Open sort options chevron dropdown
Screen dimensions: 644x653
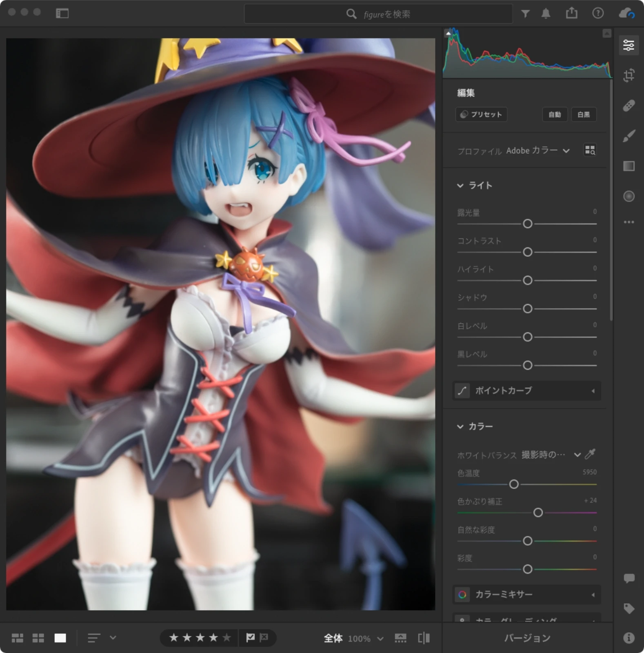pyautogui.click(x=113, y=637)
